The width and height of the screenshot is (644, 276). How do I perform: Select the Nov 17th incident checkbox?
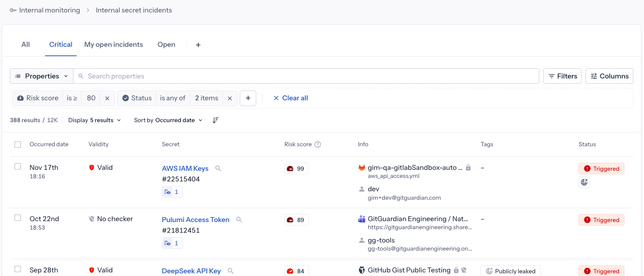(x=18, y=166)
